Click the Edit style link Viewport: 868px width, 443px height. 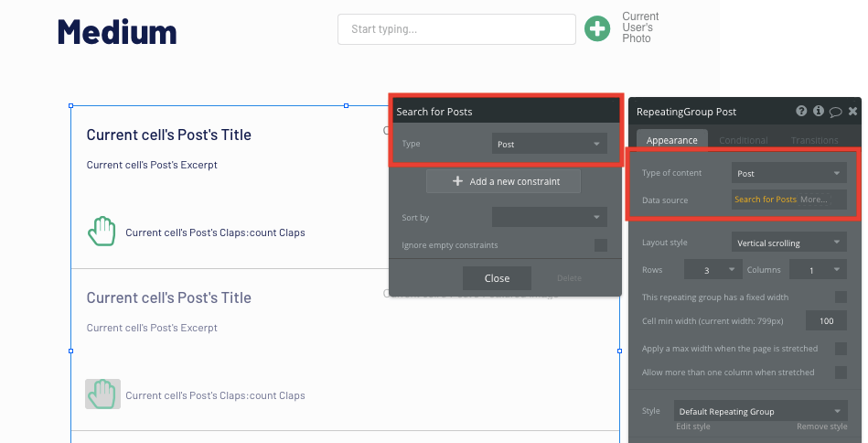693,427
